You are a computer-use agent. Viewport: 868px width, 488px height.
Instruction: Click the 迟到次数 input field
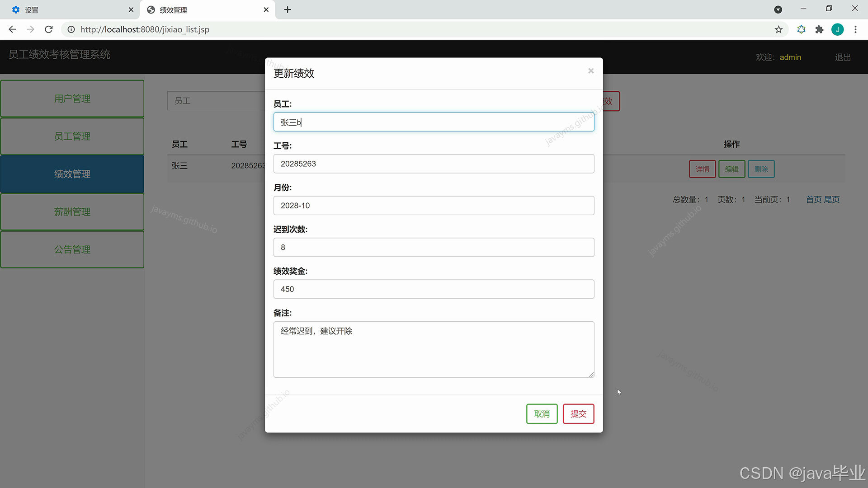(x=434, y=247)
